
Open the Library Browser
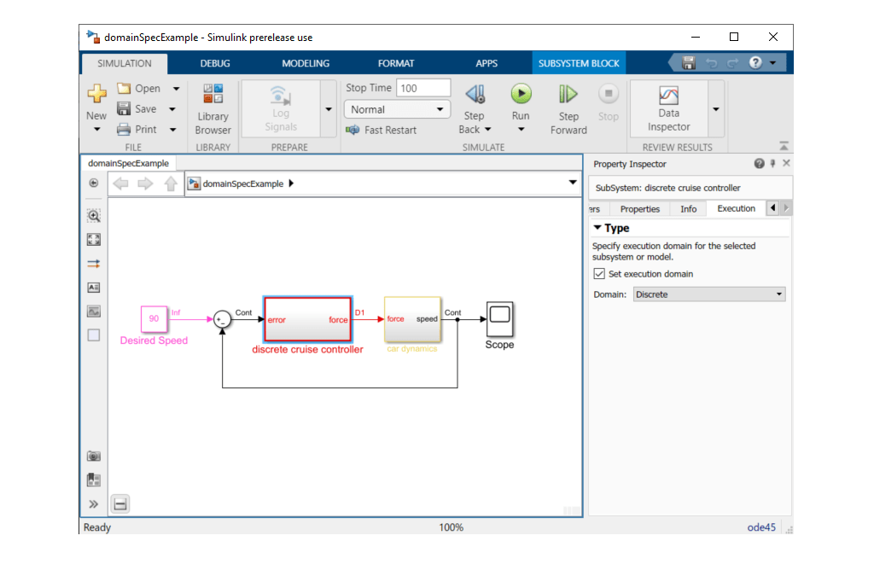click(x=213, y=109)
